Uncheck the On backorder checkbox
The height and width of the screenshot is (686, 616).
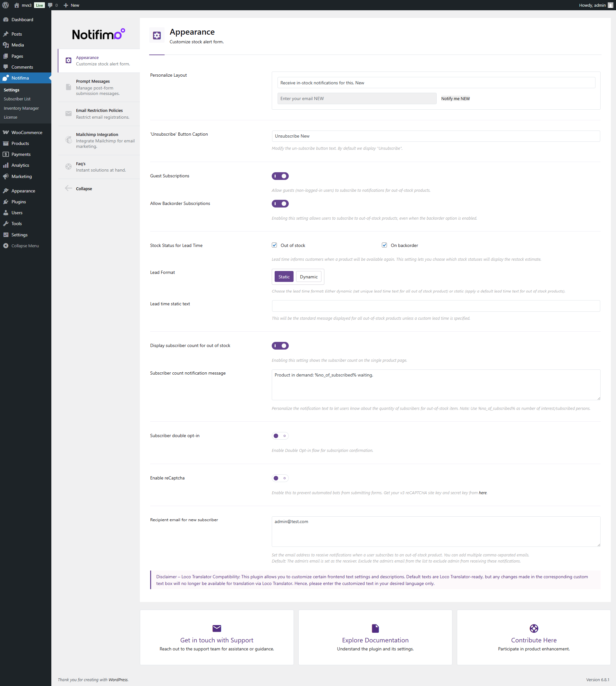coord(384,245)
